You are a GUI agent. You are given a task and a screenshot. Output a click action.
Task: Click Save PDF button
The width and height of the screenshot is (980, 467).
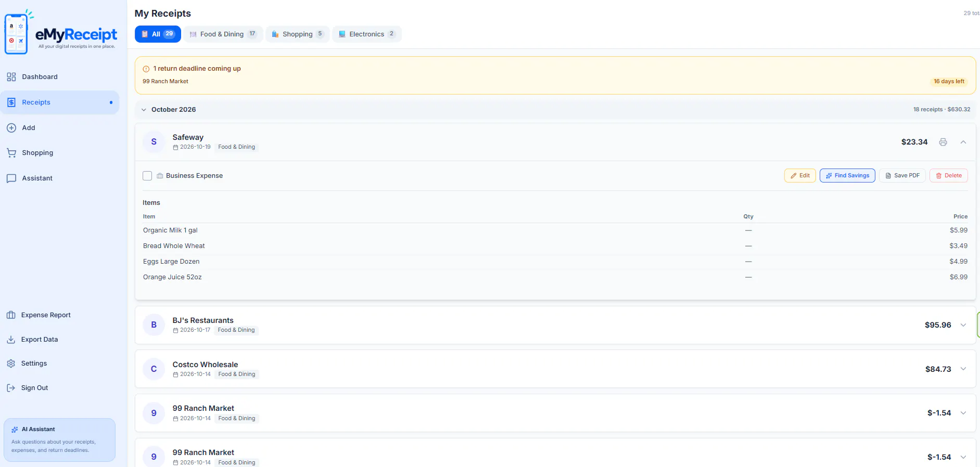click(x=902, y=176)
